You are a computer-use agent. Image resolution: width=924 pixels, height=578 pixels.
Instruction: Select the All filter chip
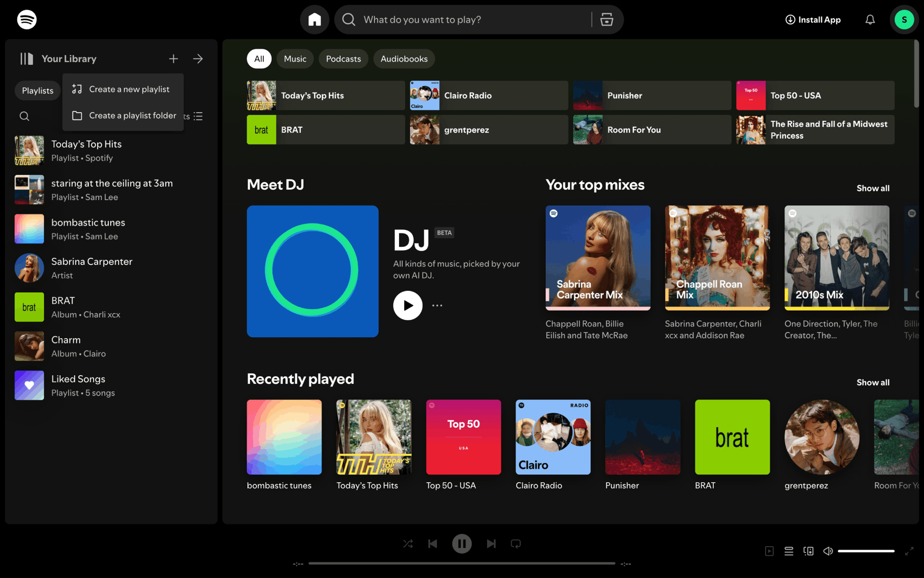pyautogui.click(x=259, y=59)
